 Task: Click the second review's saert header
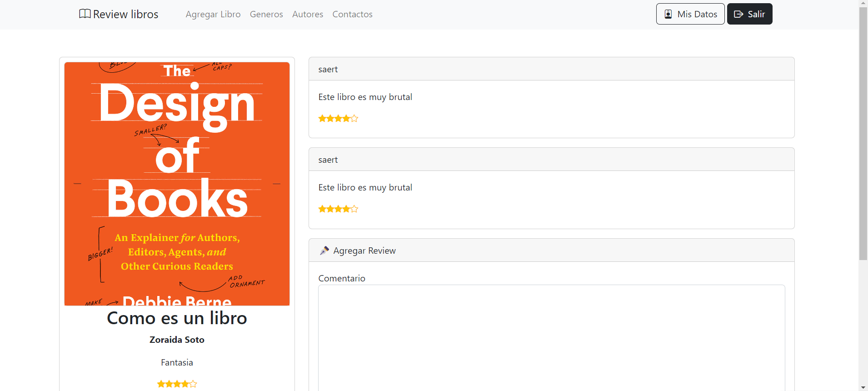pyautogui.click(x=552, y=160)
